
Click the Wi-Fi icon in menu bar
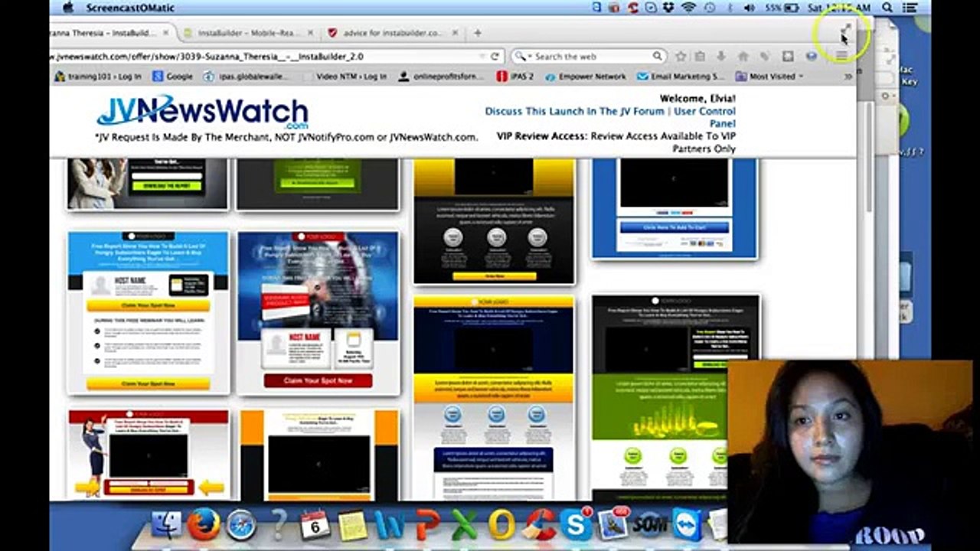click(689, 8)
